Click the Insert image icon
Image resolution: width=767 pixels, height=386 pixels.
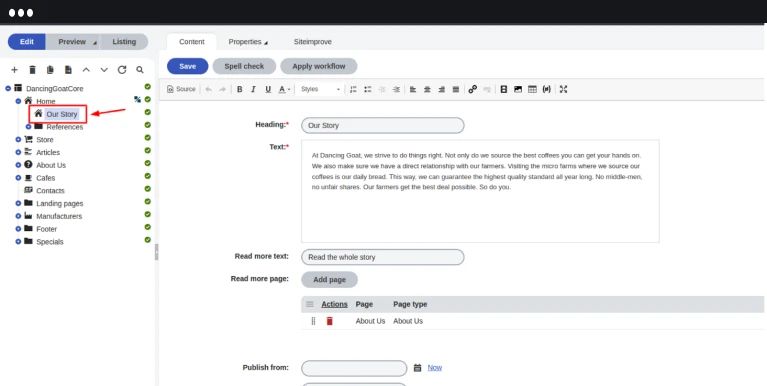pyautogui.click(x=518, y=89)
